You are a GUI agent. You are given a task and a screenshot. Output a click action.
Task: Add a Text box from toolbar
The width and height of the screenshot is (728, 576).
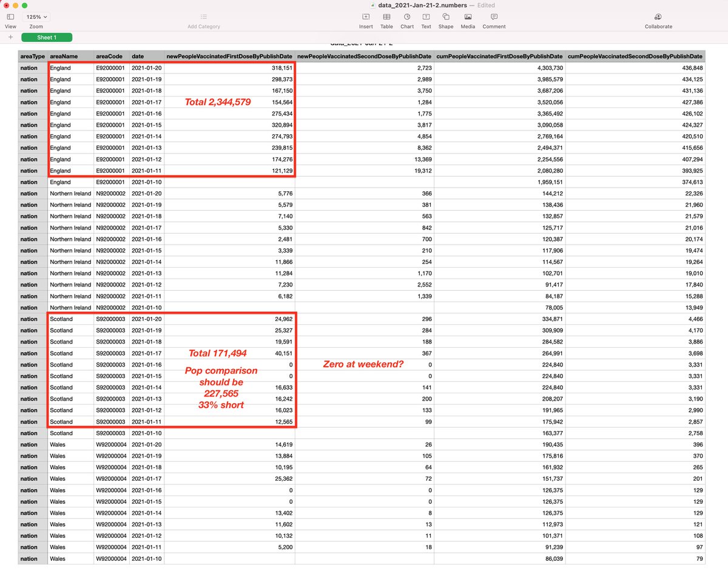click(x=426, y=21)
